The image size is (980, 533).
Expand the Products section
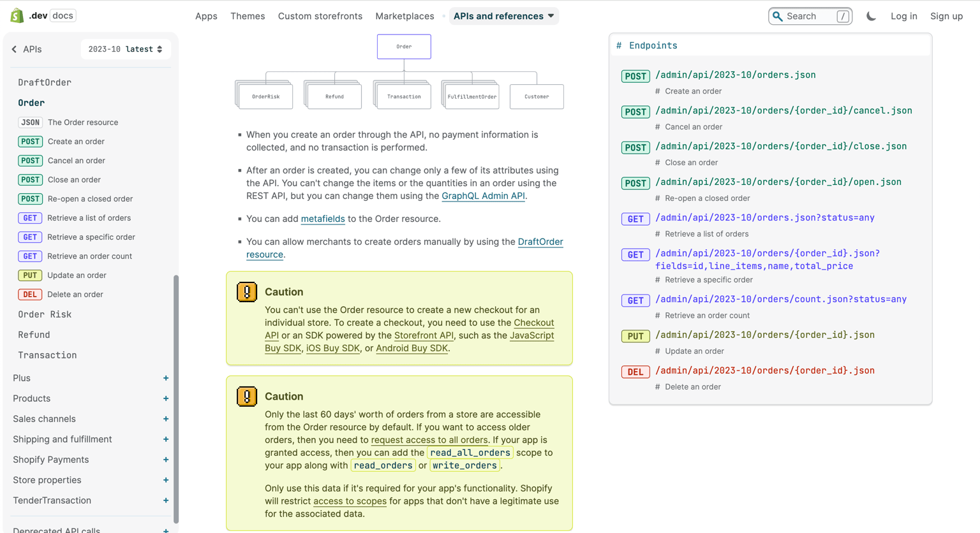click(166, 398)
